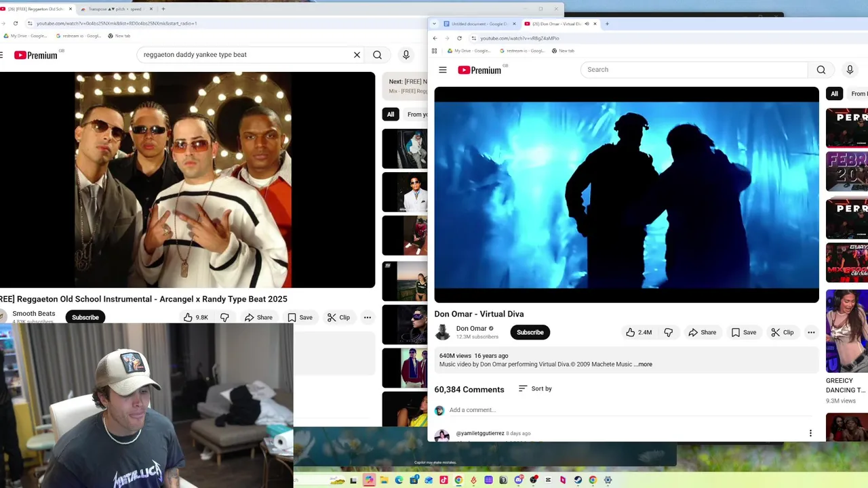Open the New tab bookmark in the left browser
Screen dimensions: 868x488
click(119, 36)
